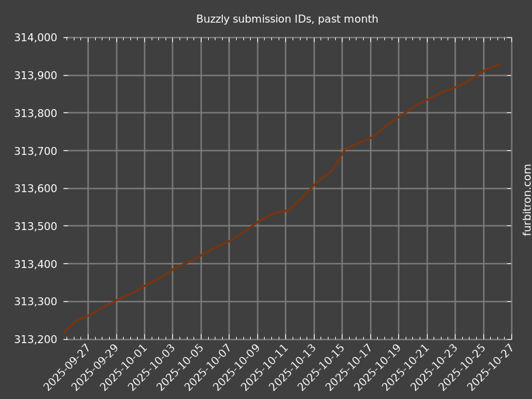The image size is (532, 399).
Task: Click the curve where it crosses 2025-10-15
Action: 342,151
